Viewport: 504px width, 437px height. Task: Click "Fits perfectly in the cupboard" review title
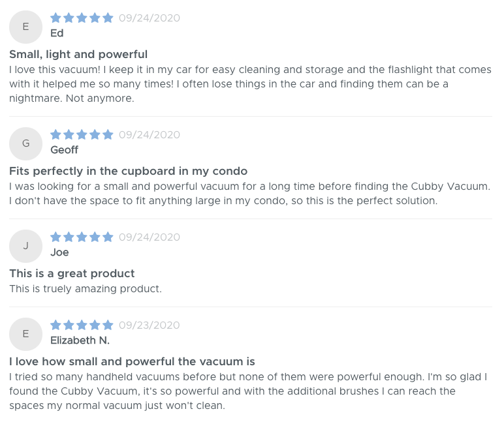point(128,171)
